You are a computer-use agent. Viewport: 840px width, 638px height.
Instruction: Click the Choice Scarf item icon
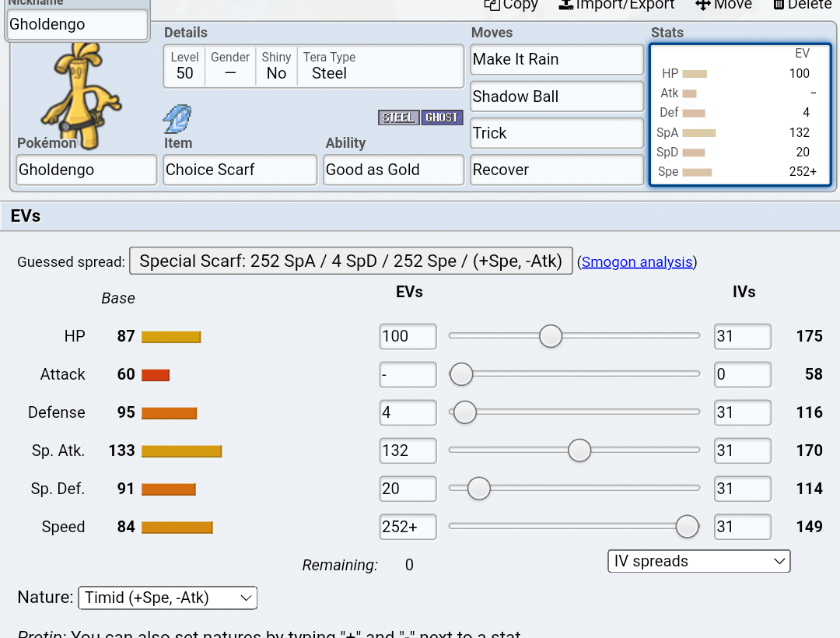pos(177,119)
